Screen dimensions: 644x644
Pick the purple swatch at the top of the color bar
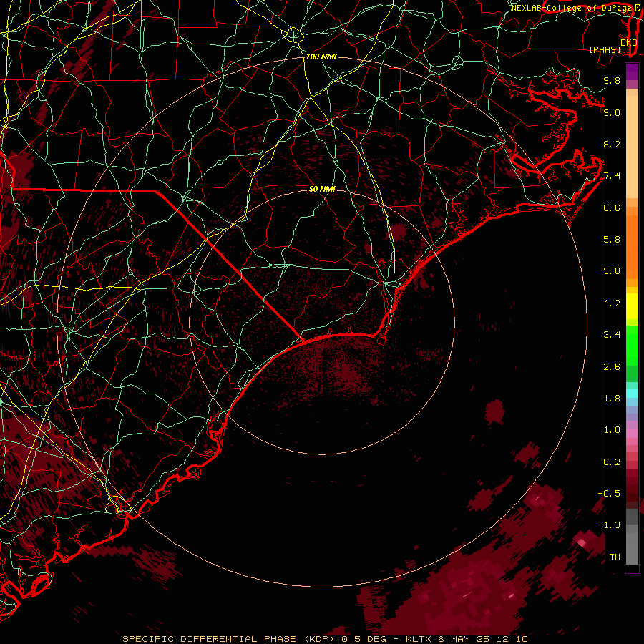(x=632, y=72)
